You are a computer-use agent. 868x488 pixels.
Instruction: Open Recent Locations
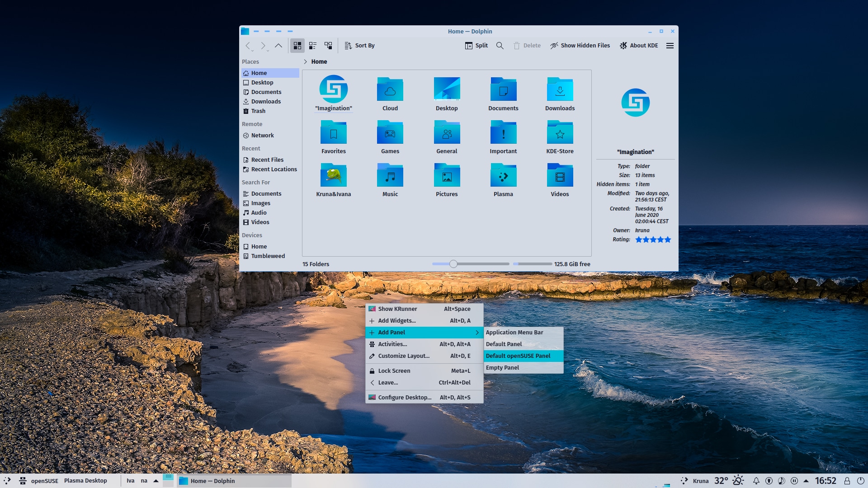[270, 169]
